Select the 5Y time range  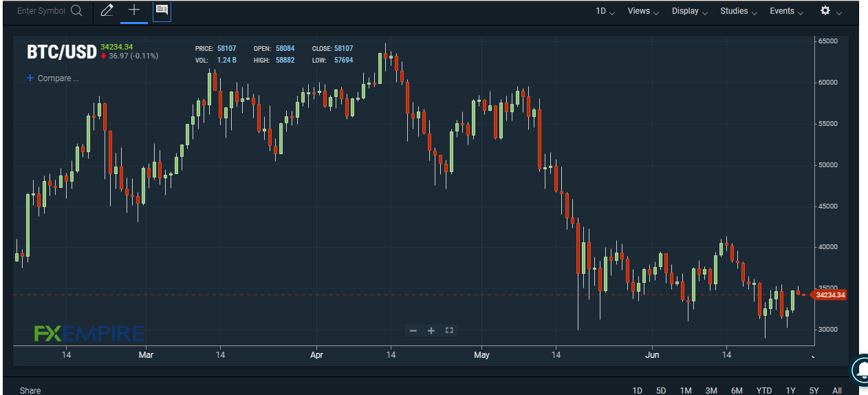[x=814, y=390]
